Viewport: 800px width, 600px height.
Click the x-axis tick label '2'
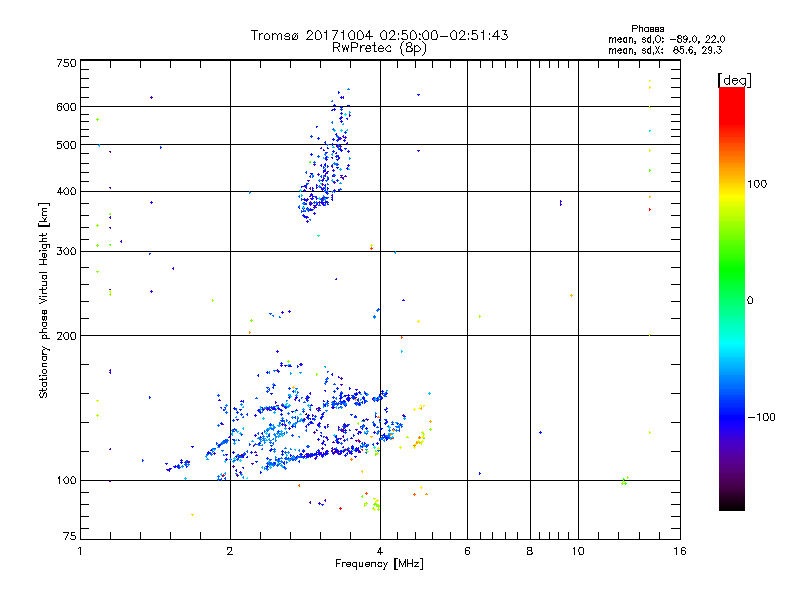(230, 551)
